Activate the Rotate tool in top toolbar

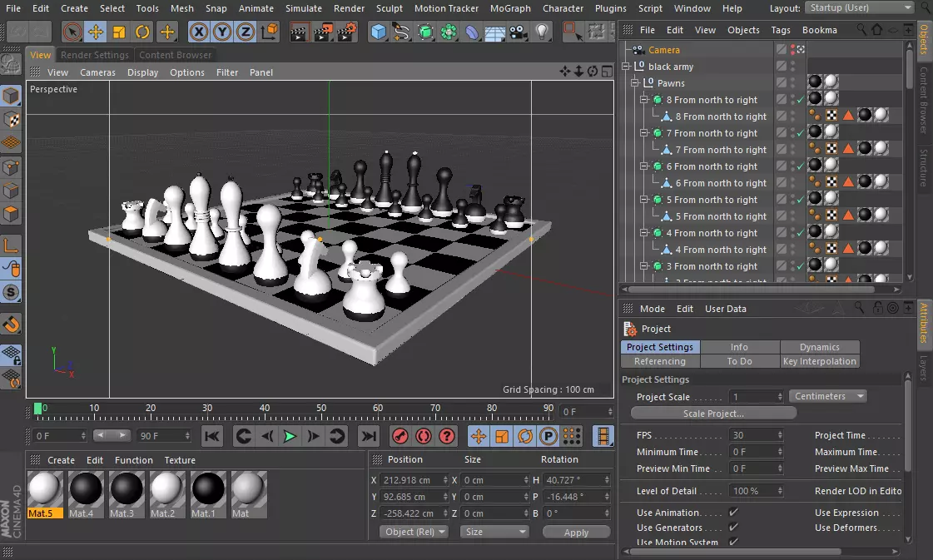(142, 32)
